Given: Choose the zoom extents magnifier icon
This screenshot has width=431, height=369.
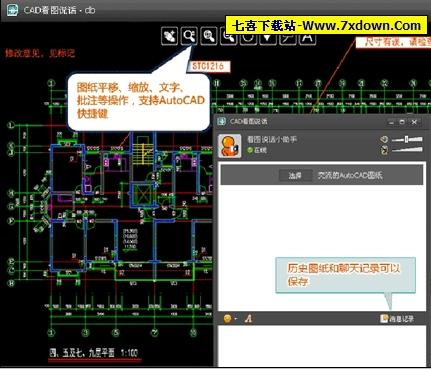Looking at the screenshot, I should click(x=209, y=35).
